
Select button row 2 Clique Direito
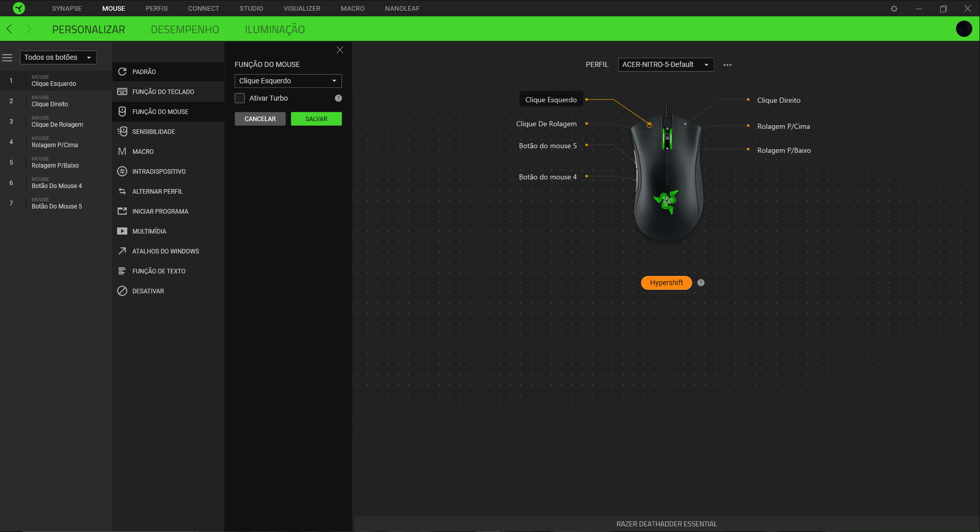click(x=56, y=101)
